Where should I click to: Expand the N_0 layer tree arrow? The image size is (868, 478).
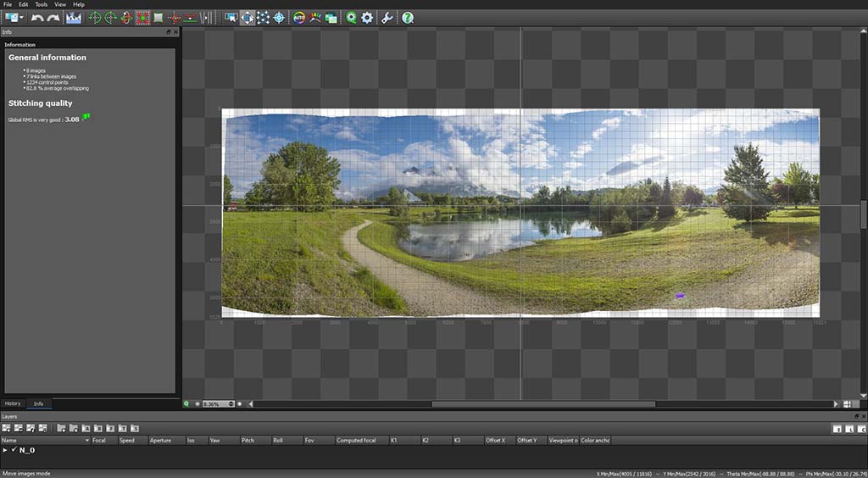[x=5, y=450]
